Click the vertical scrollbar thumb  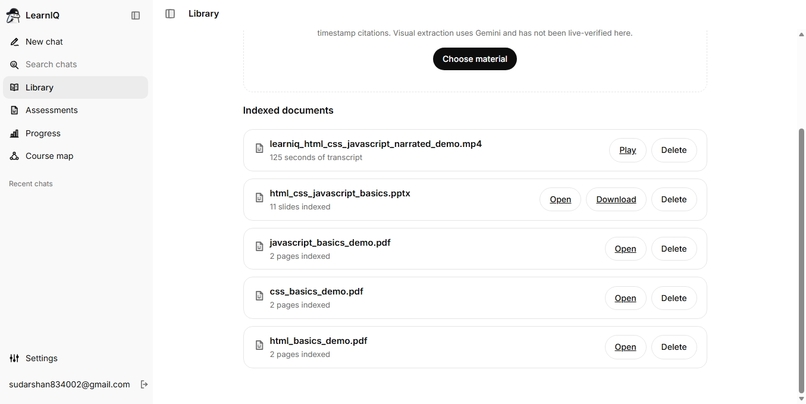[x=801, y=261]
